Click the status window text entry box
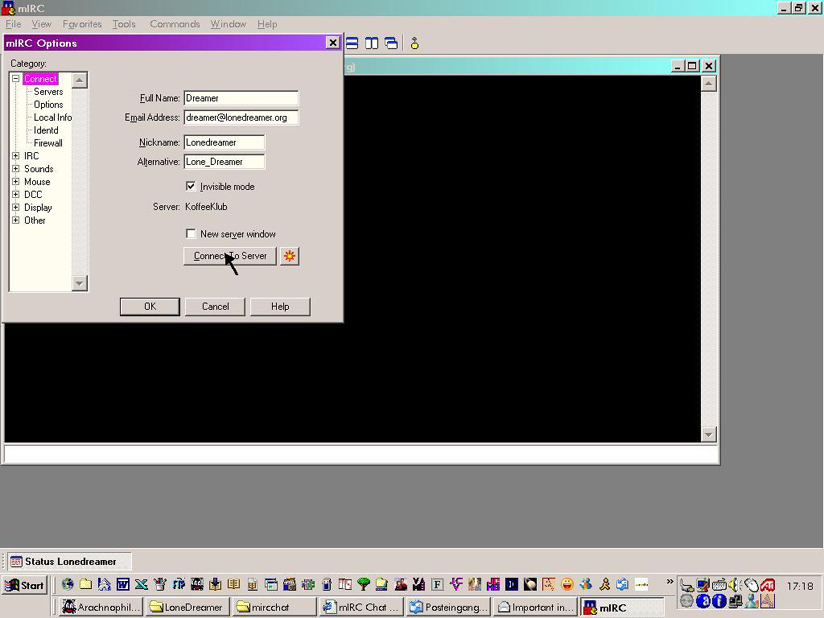Viewport: 824px width, 618px height. click(x=361, y=454)
